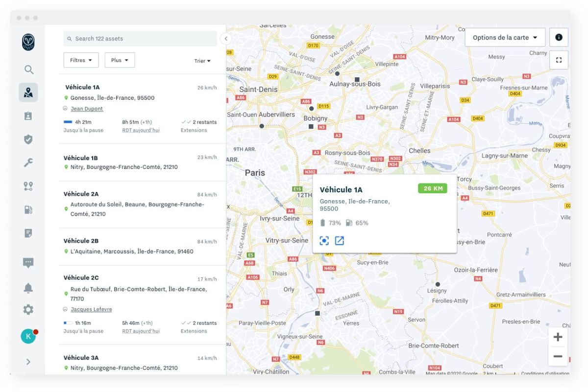Image resolution: width=588 pixels, height=392 pixels.
Task: Select the Véhicule 1B list row
Action: [142, 162]
